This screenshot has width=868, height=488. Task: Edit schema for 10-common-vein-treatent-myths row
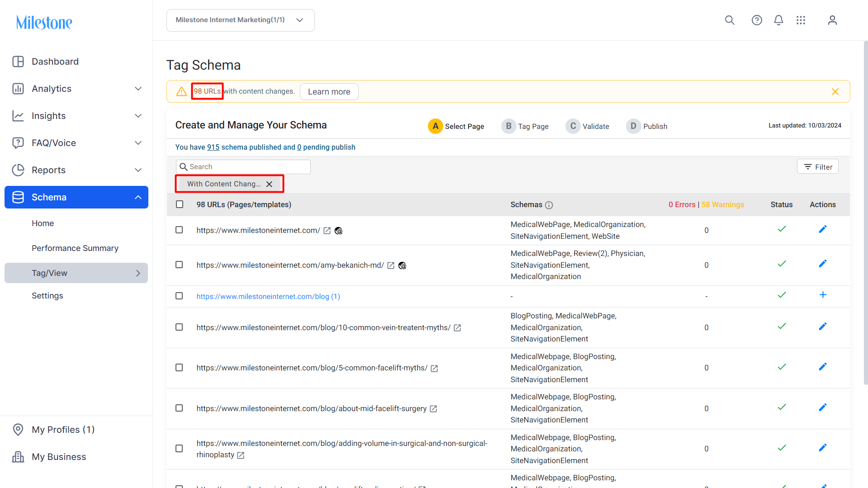[823, 327]
